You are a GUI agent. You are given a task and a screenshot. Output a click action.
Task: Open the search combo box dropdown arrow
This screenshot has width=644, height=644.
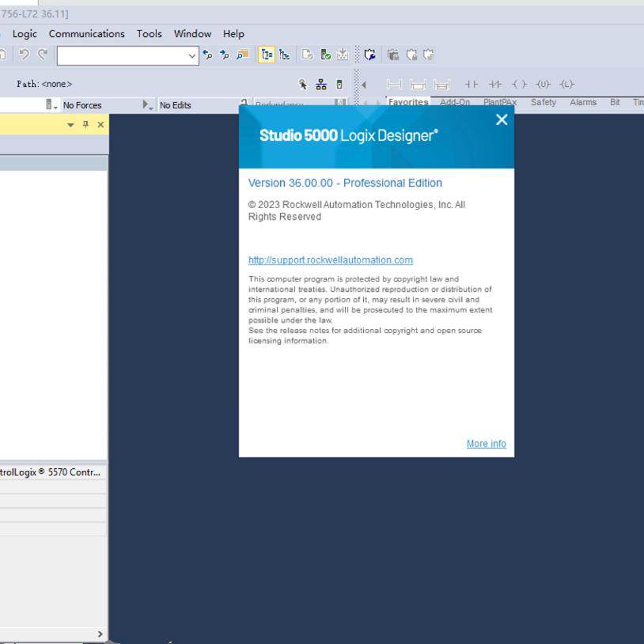point(191,56)
